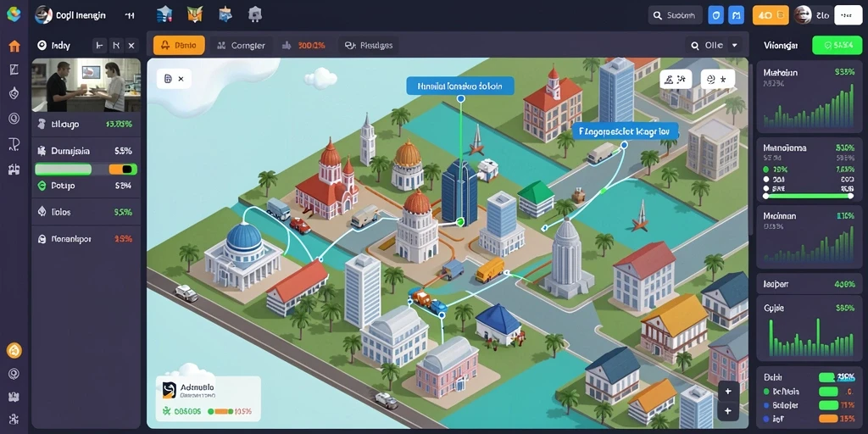Toggle the green-orange switch under Dumajaia
Screen dimensions: 868x434
pyautogui.click(x=86, y=170)
